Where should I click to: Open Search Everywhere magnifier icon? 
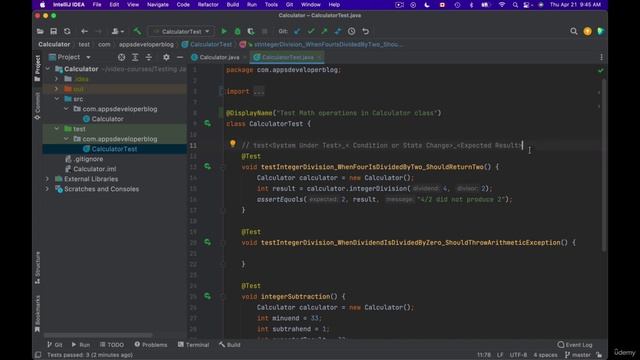coord(573,31)
